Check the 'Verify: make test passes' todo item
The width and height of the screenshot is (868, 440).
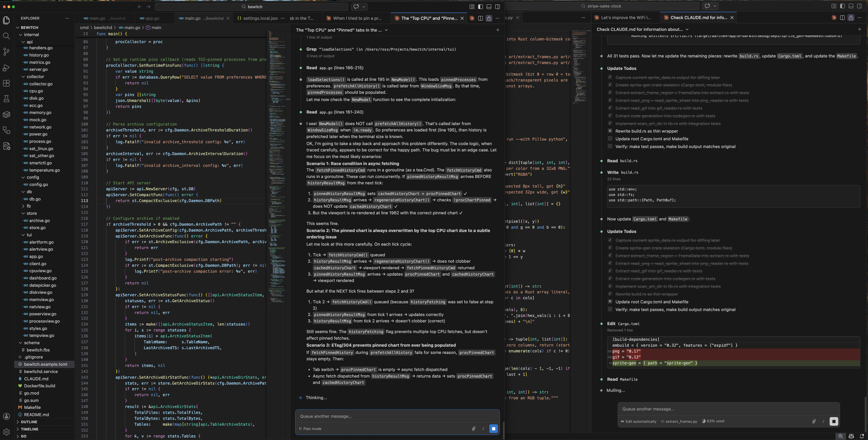coord(610,309)
